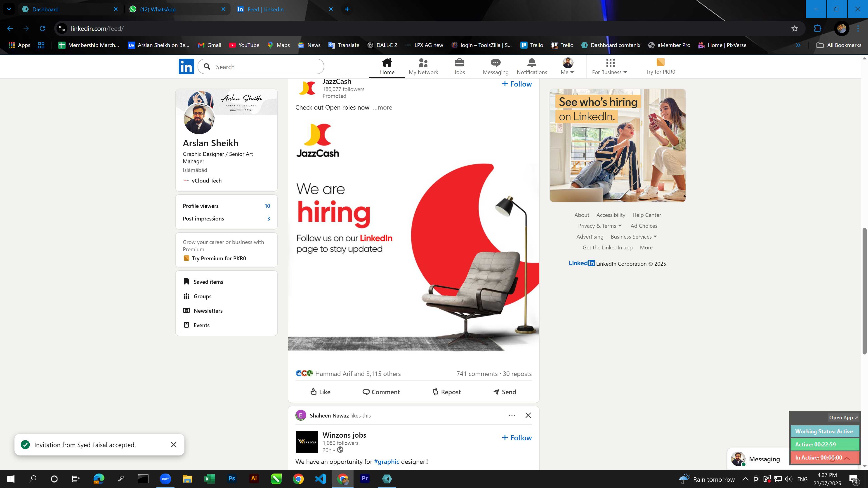The height and width of the screenshot is (488, 868).
Task: Open Messaging from top navigation
Action: [495, 66]
